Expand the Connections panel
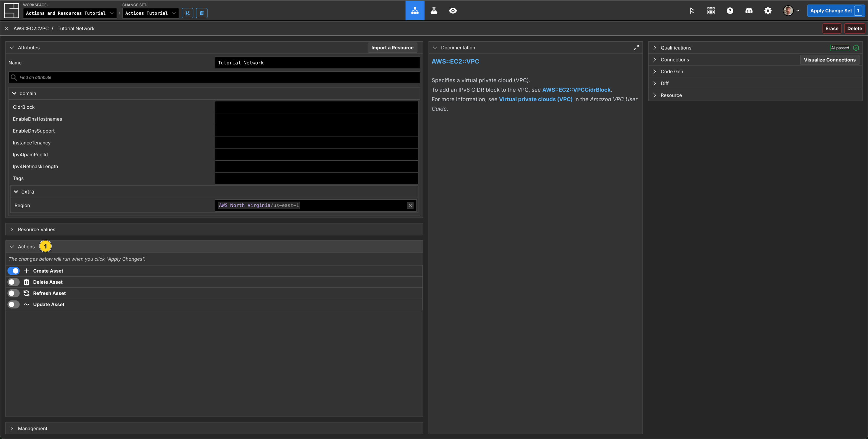Image resolution: width=868 pixels, height=439 pixels. [655, 60]
